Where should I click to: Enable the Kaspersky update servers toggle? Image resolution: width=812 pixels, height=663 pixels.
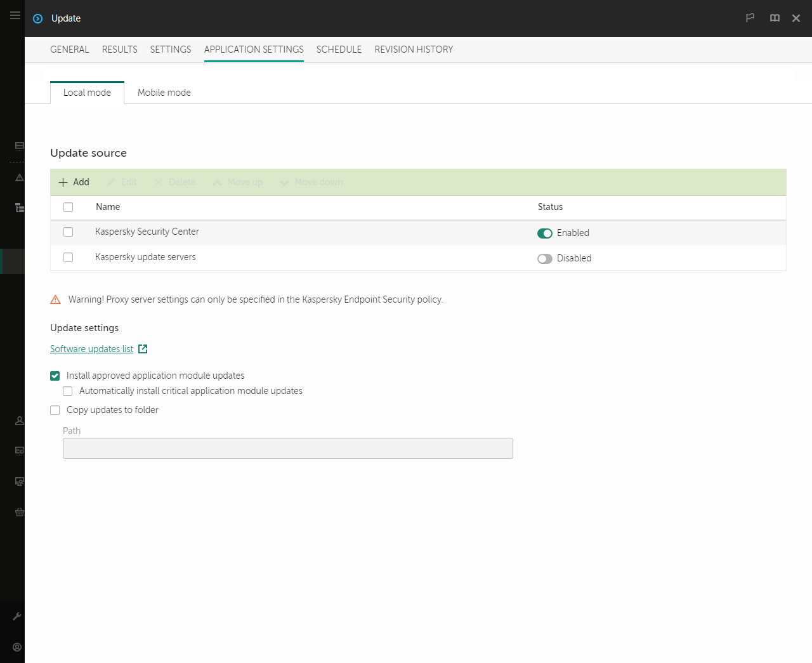point(545,258)
